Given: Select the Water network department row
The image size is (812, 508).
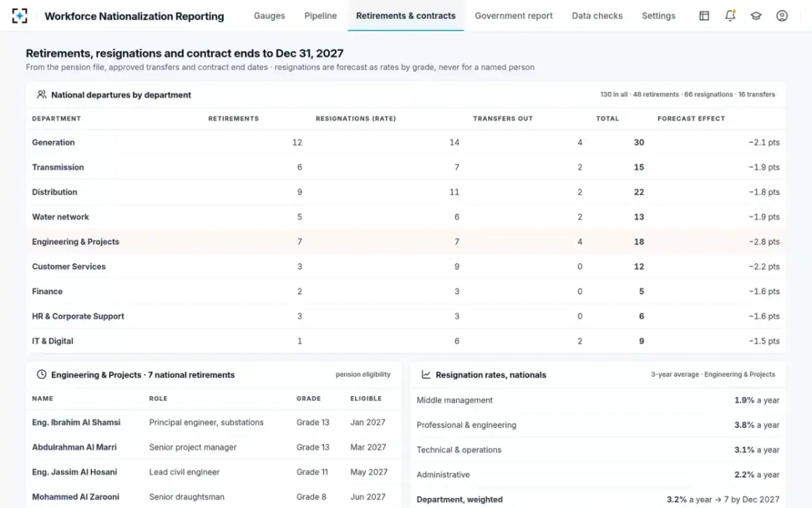Looking at the screenshot, I should [406, 217].
